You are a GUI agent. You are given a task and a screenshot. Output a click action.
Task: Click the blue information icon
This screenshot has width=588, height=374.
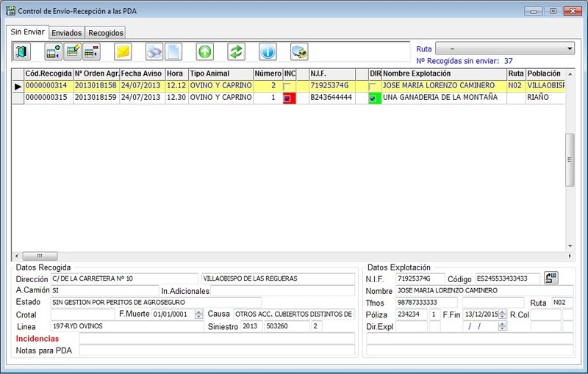click(268, 52)
